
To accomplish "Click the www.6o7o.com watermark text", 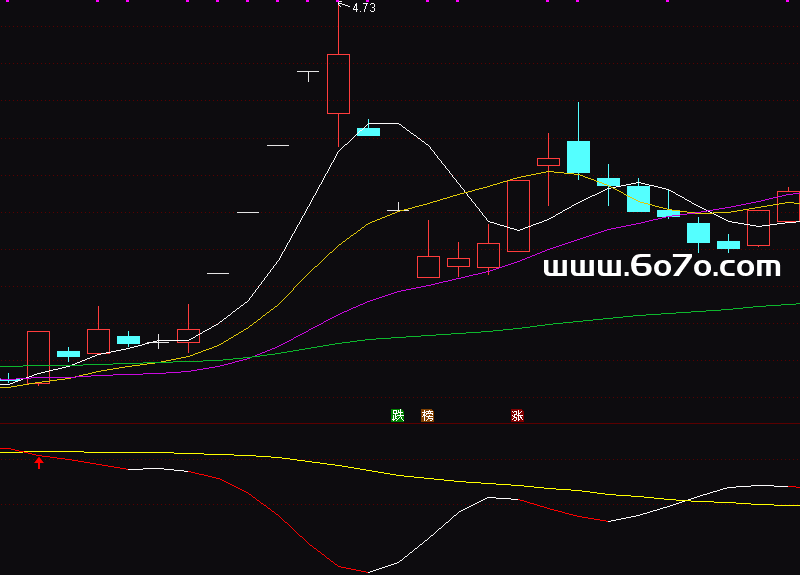I will point(661,267).
